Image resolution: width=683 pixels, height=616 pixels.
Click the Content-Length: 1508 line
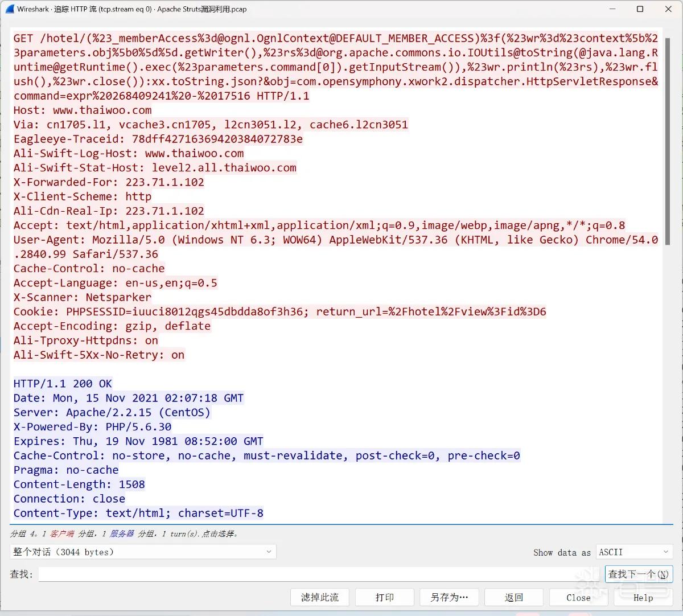coord(79,484)
